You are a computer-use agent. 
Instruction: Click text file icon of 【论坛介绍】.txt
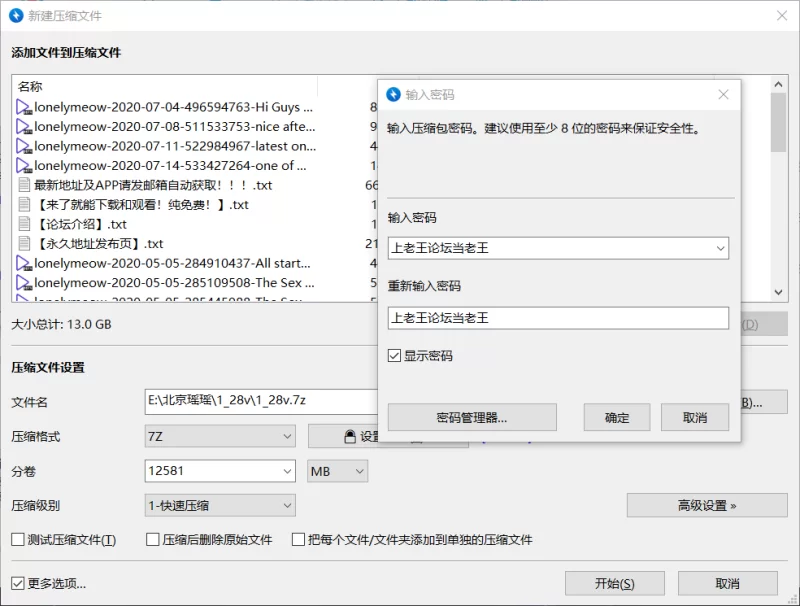[x=24, y=224]
